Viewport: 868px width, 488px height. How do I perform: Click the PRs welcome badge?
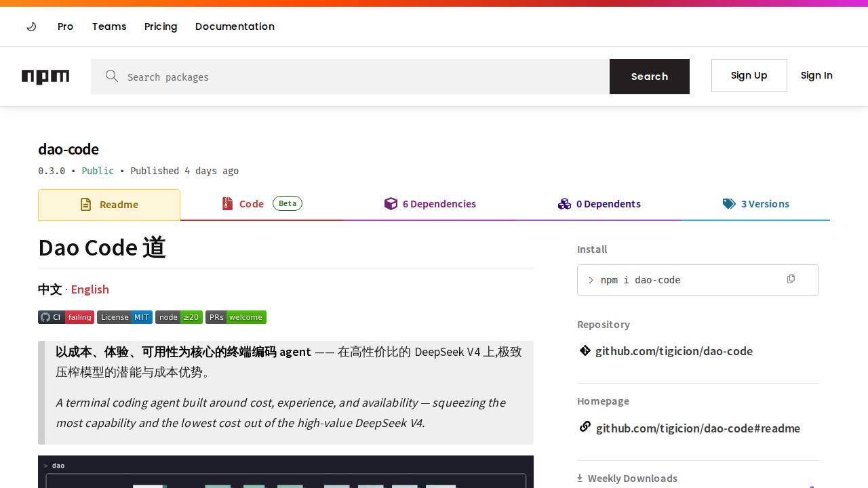click(x=236, y=317)
